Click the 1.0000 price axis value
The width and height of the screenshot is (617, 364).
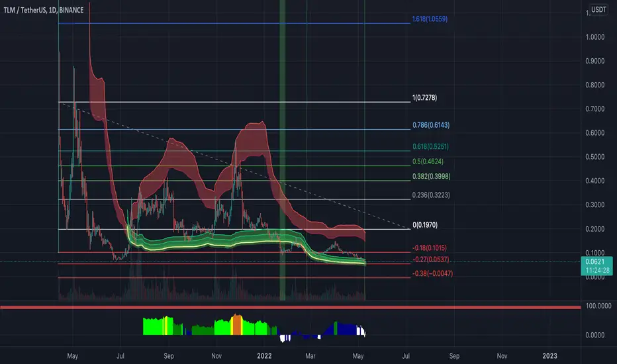click(x=595, y=37)
